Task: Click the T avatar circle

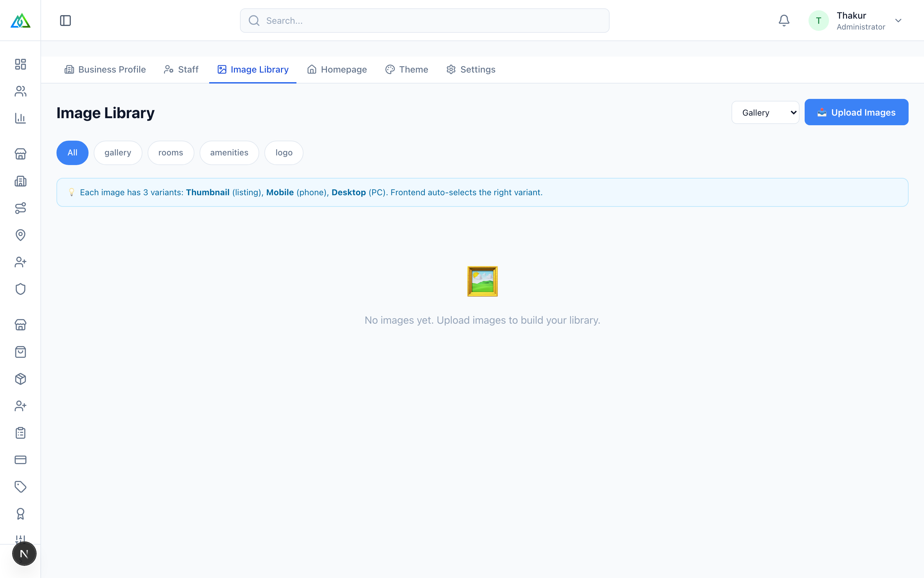Action: [x=819, y=21]
